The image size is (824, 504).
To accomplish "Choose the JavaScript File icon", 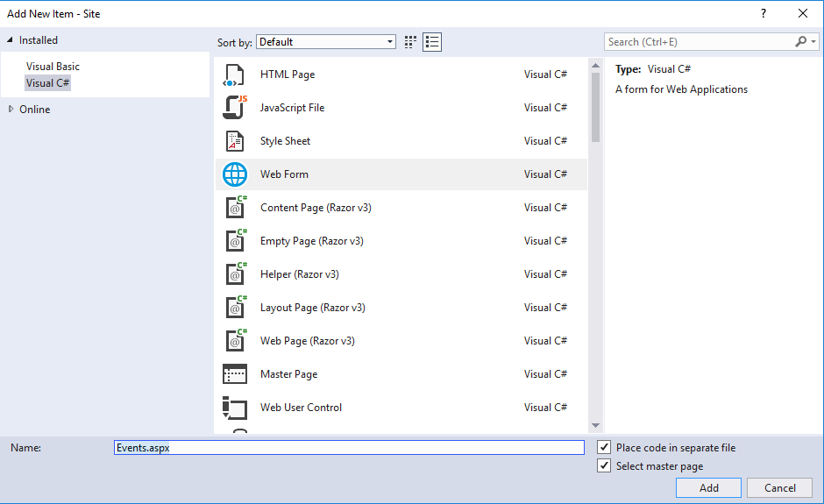I will pos(235,108).
